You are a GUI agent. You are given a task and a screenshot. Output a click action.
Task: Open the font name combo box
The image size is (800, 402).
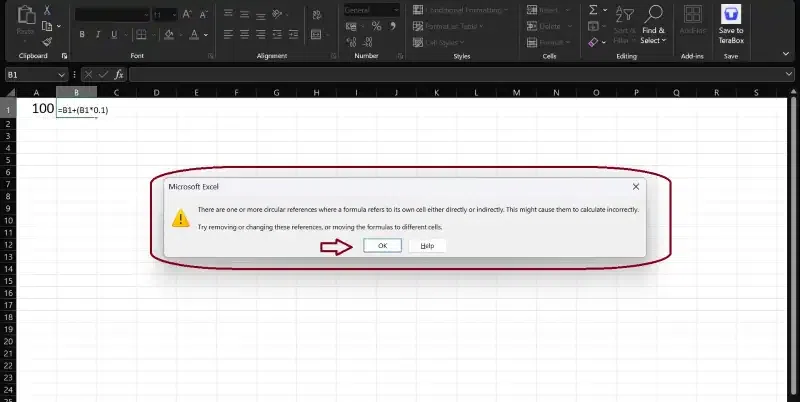(112, 14)
